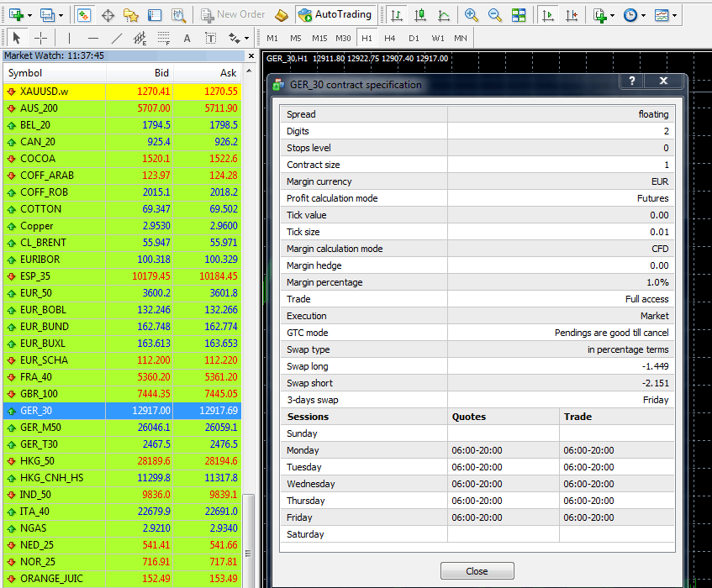The width and height of the screenshot is (712, 588).
Task: Expand the Profiles dropdown arrow
Action: coord(61,15)
